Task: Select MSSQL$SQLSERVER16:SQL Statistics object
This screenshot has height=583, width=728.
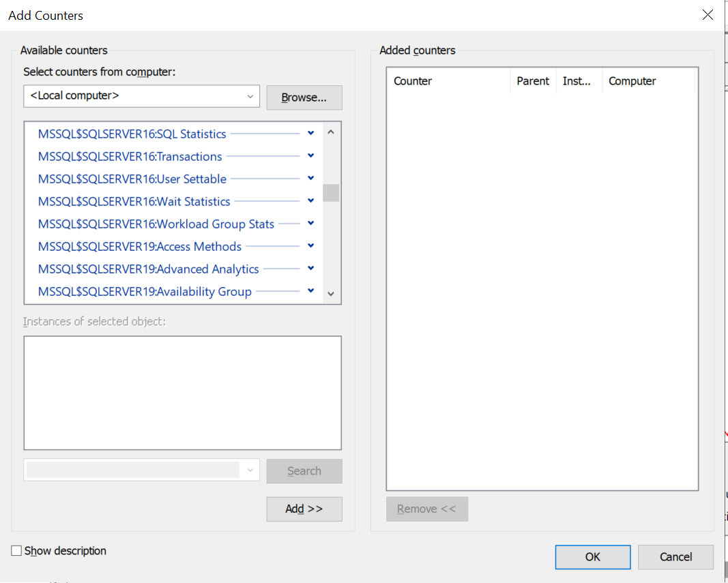Action: 132,134
